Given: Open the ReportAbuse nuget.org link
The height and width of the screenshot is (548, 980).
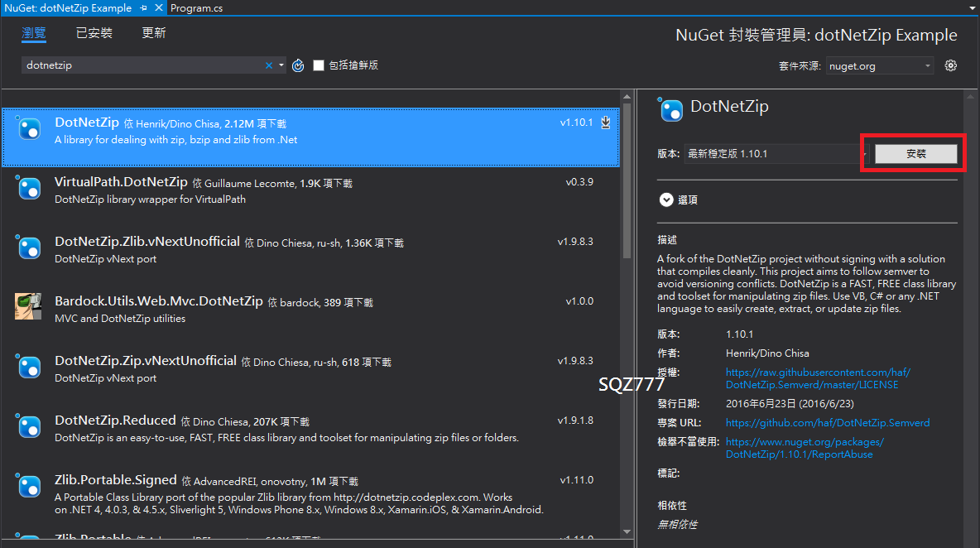Looking at the screenshot, I should [x=805, y=448].
